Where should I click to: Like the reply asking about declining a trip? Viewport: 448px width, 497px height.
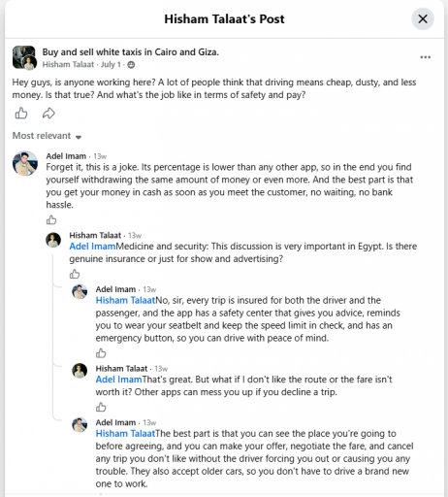click(101, 407)
